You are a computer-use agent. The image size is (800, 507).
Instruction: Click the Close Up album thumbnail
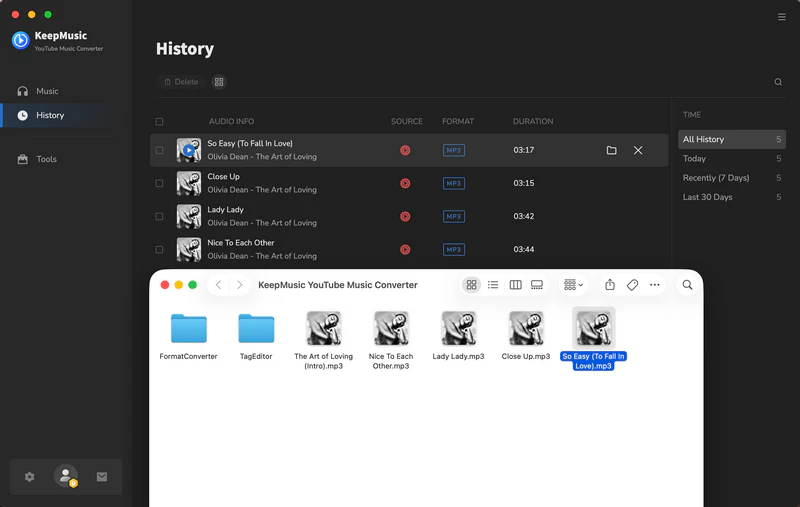click(189, 184)
